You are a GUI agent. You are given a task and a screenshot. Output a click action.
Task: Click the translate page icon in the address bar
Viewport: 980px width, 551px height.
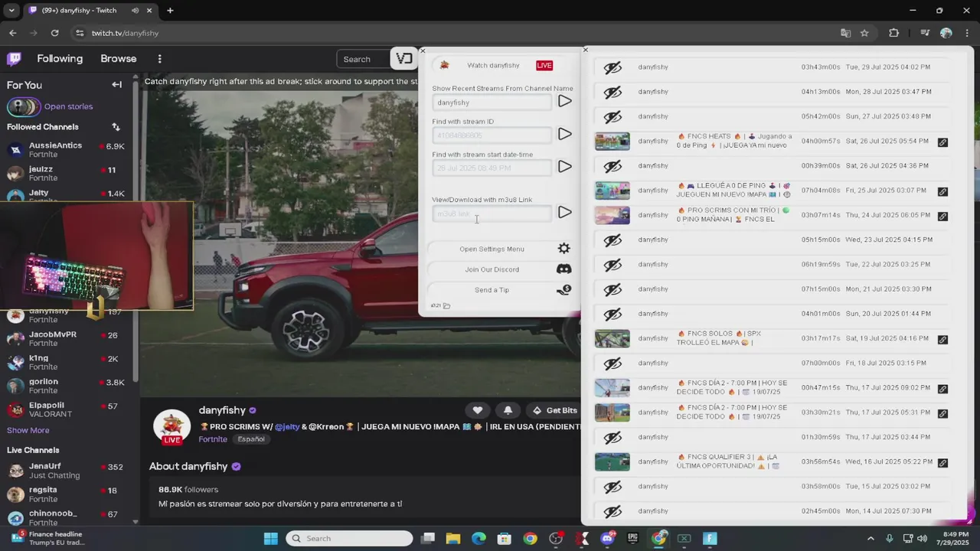pos(845,33)
